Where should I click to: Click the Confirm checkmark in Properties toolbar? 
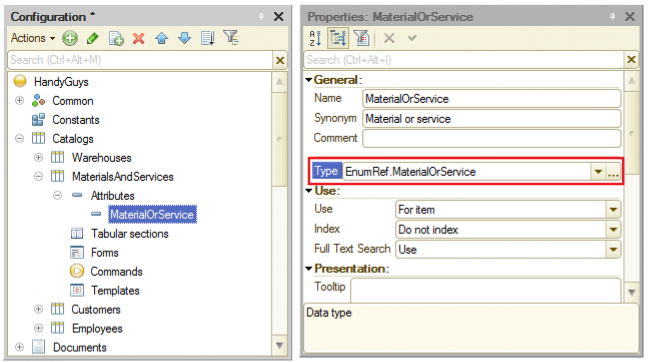point(412,38)
